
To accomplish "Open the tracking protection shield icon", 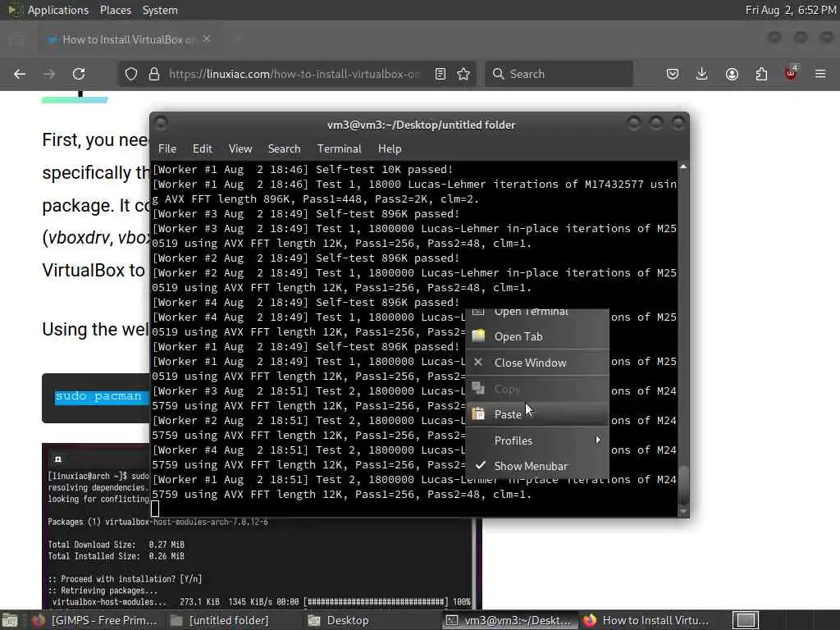I will point(131,74).
